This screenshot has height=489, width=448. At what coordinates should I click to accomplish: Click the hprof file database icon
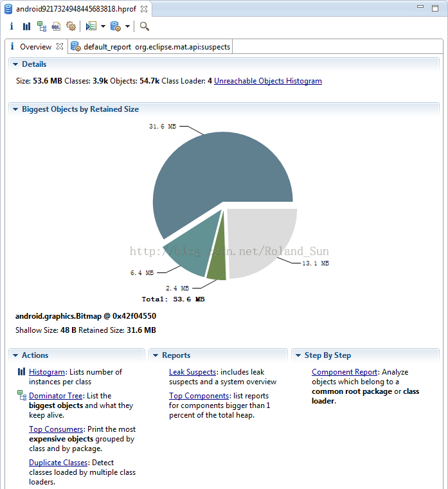(x=8, y=9)
